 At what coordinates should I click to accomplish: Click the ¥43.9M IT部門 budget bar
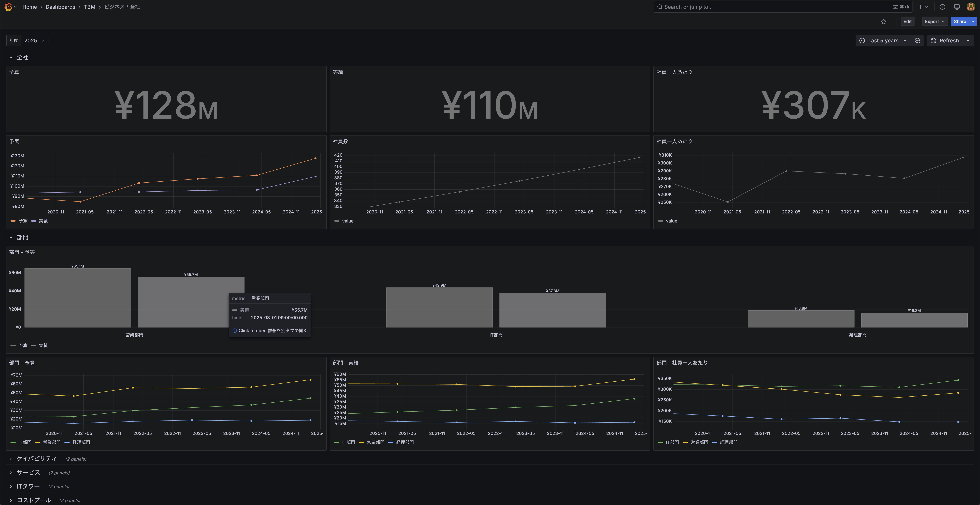pos(439,307)
